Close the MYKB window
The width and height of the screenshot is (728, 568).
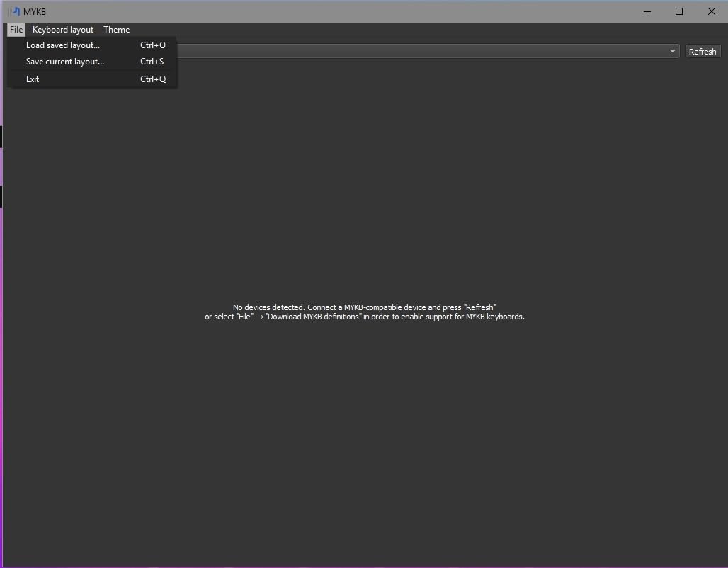click(711, 11)
